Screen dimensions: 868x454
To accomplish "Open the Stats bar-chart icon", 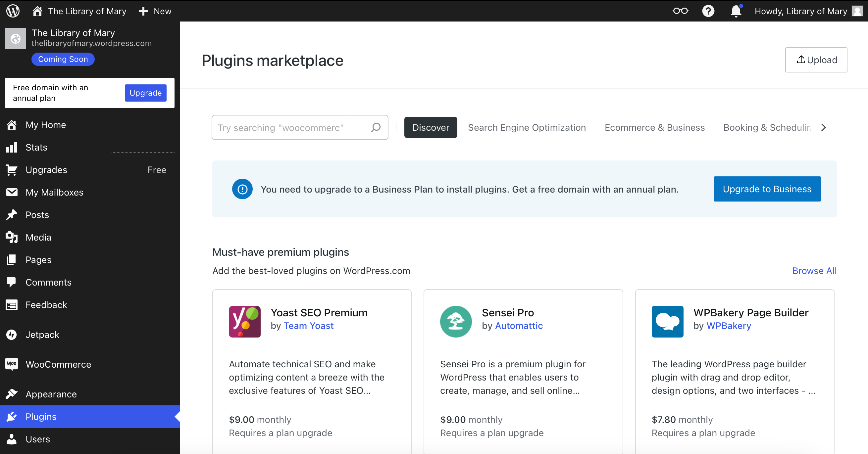I will click(12, 147).
